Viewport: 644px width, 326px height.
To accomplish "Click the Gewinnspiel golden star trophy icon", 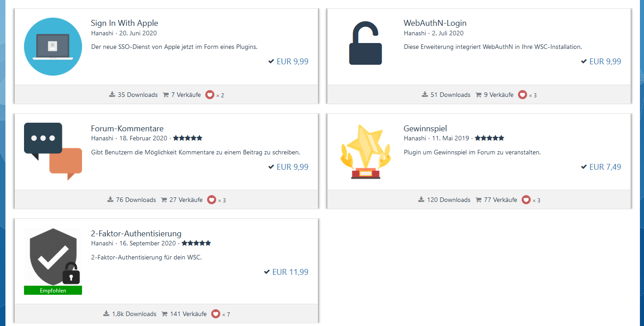I will coord(365,152).
